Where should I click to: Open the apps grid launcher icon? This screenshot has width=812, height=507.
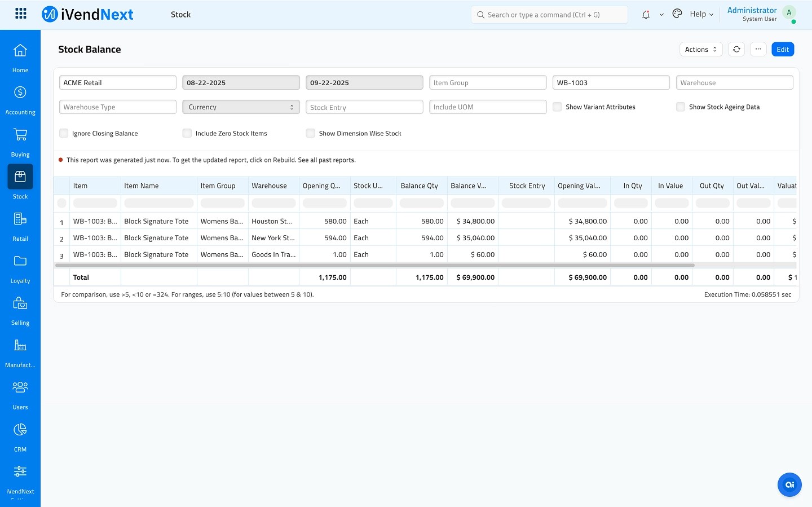(x=21, y=14)
